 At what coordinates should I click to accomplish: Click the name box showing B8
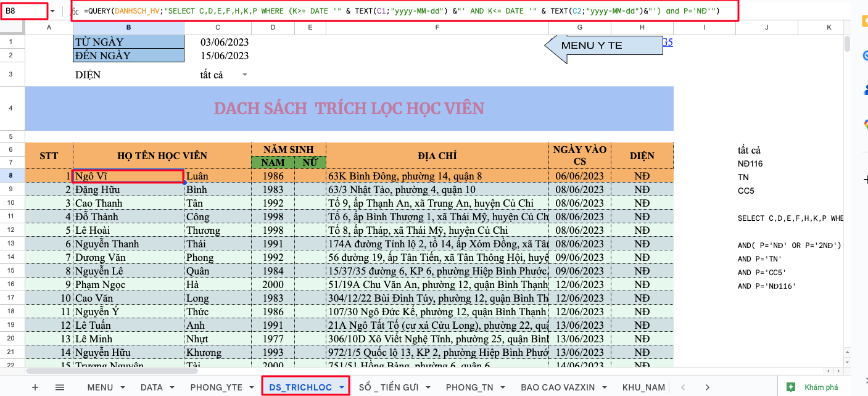pos(23,11)
